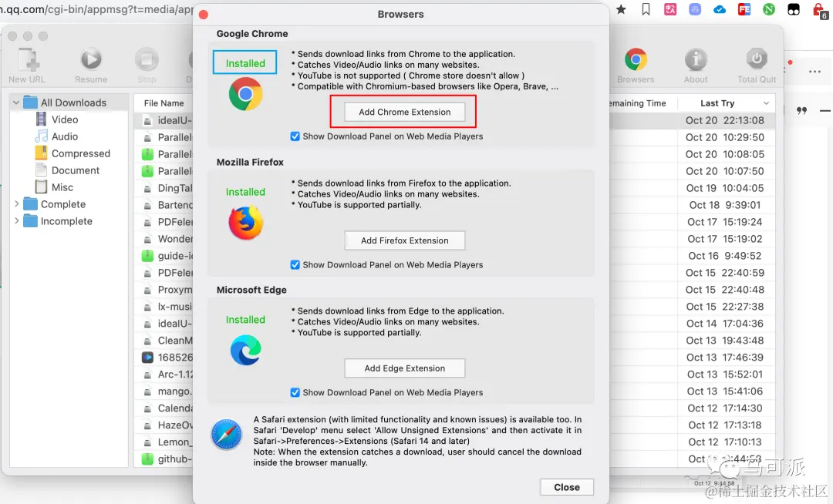Click the quotation mark icon at right
Image resolution: width=833 pixels, height=504 pixels.
tap(801, 110)
